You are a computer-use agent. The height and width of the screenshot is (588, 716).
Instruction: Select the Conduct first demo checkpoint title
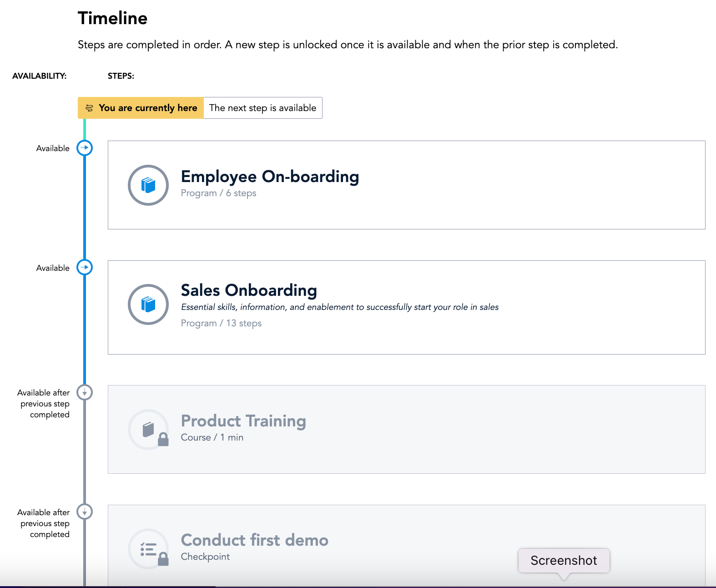(254, 540)
